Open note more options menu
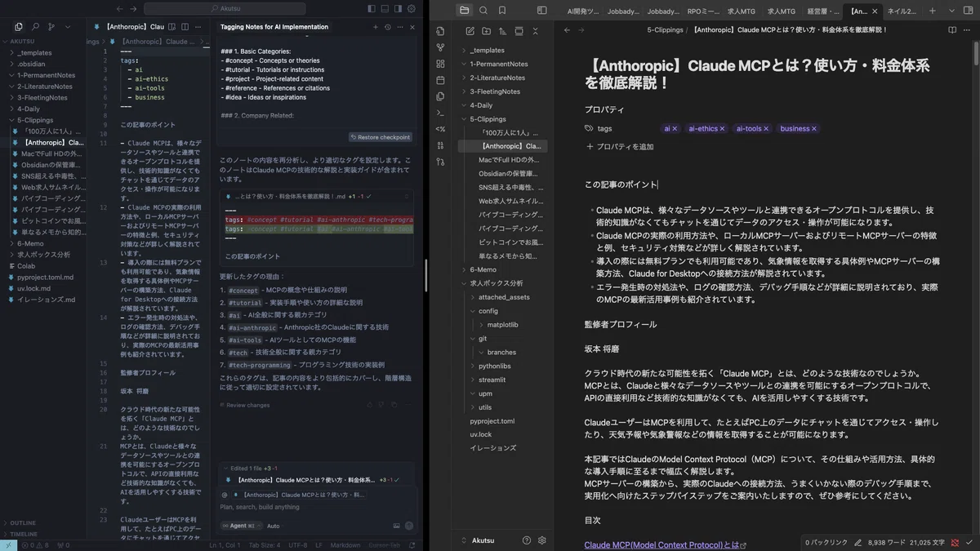The image size is (980, 551). 969,30
